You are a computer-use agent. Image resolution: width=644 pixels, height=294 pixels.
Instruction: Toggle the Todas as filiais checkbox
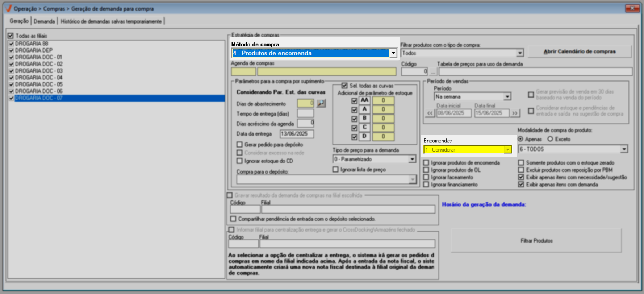[x=11, y=36]
